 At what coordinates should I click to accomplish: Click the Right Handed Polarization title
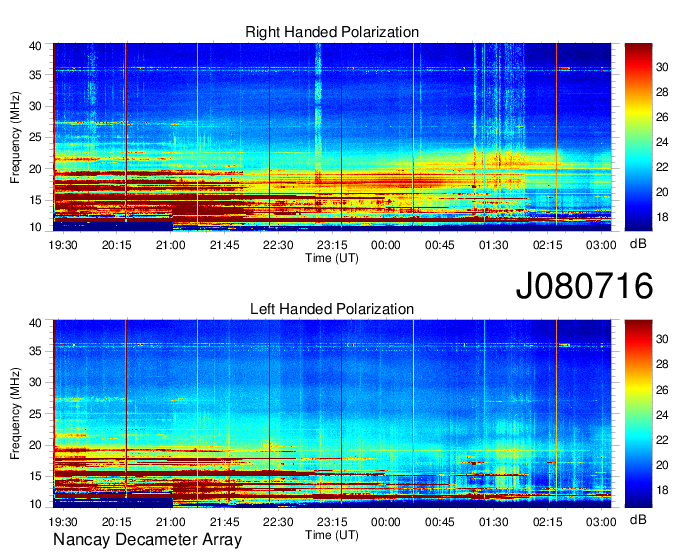click(x=332, y=32)
